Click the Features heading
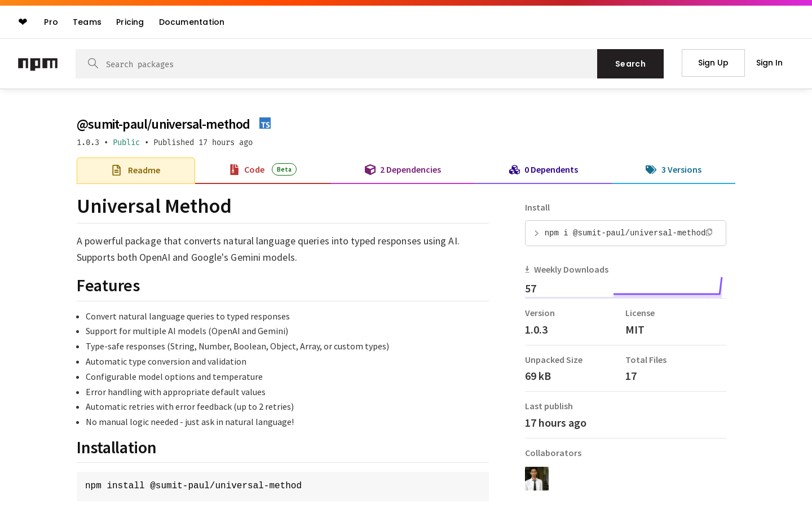The width and height of the screenshot is (812, 508). tap(108, 286)
